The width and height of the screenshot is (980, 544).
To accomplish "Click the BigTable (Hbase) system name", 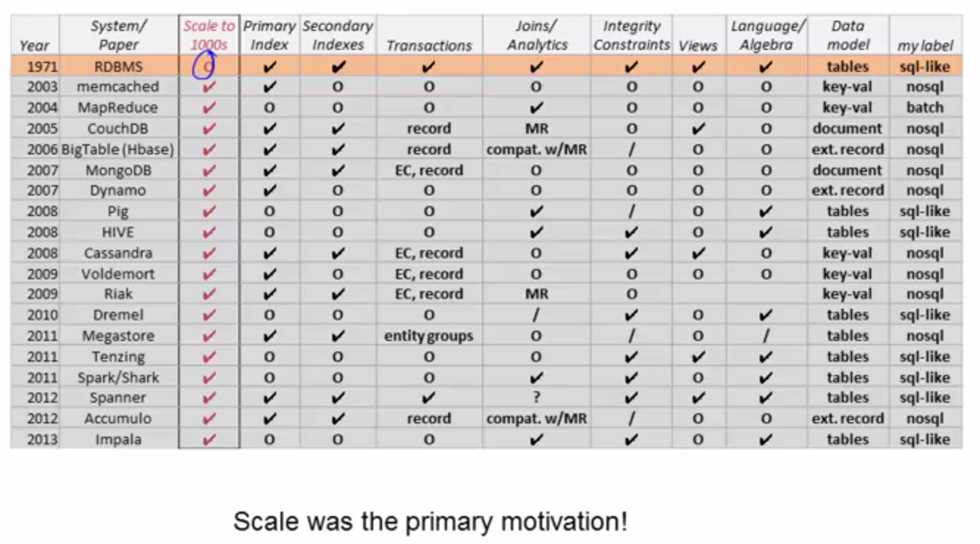I will click(118, 149).
